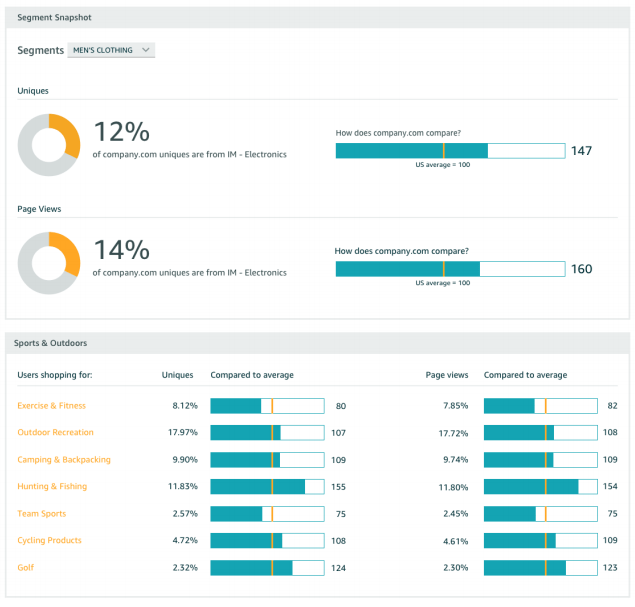The image size is (635, 607).
Task: Click the Uniques comparison bar showing 147
Action: tap(449, 151)
